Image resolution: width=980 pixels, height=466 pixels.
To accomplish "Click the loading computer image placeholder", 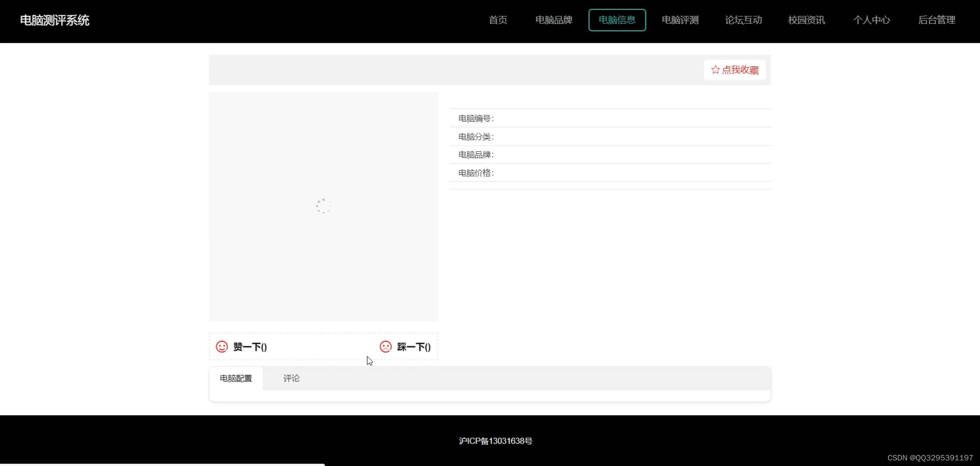I will pyautogui.click(x=324, y=206).
